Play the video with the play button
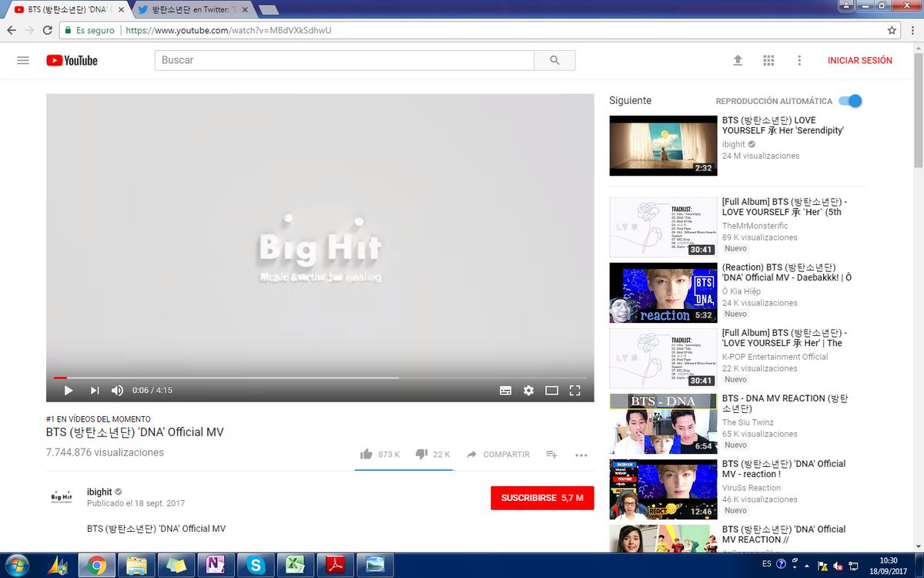This screenshot has height=578, width=924. pyautogui.click(x=69, y=391)
